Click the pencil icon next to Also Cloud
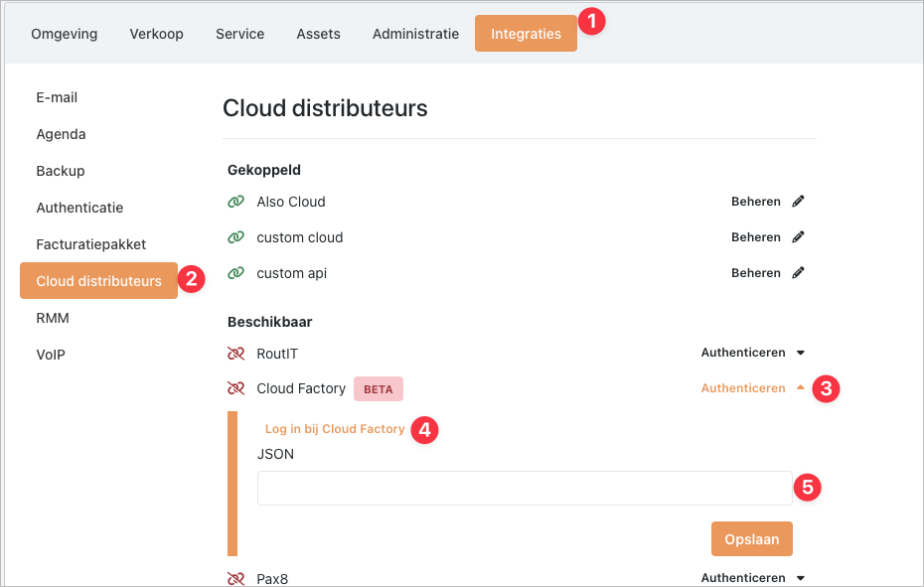 (798, 202)
